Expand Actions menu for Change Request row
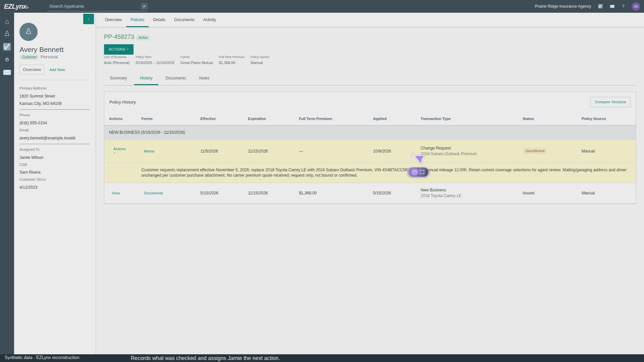Viewport: 644px width, 362px height. click(119, 150)
